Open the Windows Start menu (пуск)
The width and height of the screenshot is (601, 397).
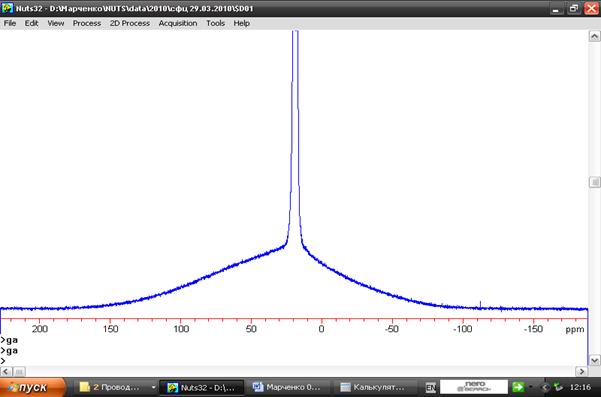click(33, 387)
